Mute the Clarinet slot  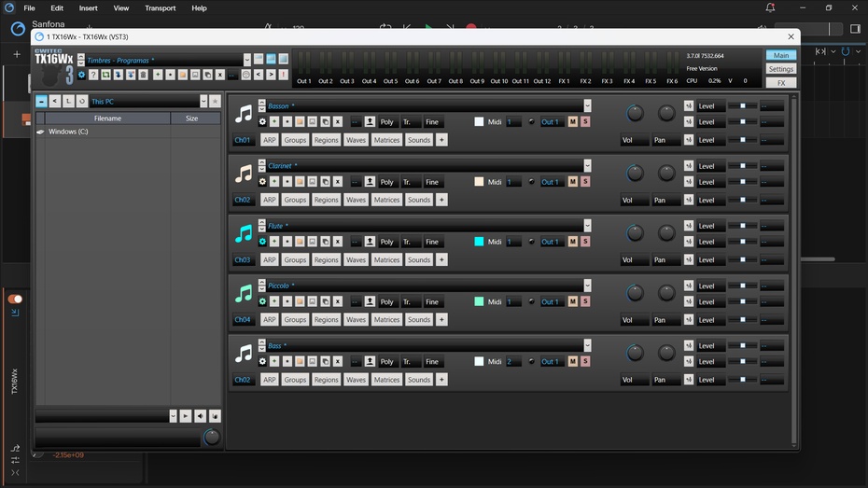coord(573,181)
